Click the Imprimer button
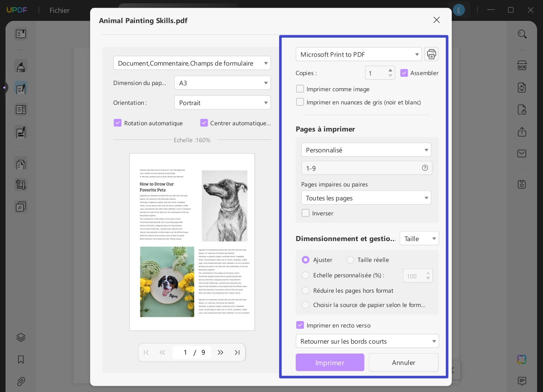This screenshot has height=392, width=543. click(330, 362)
